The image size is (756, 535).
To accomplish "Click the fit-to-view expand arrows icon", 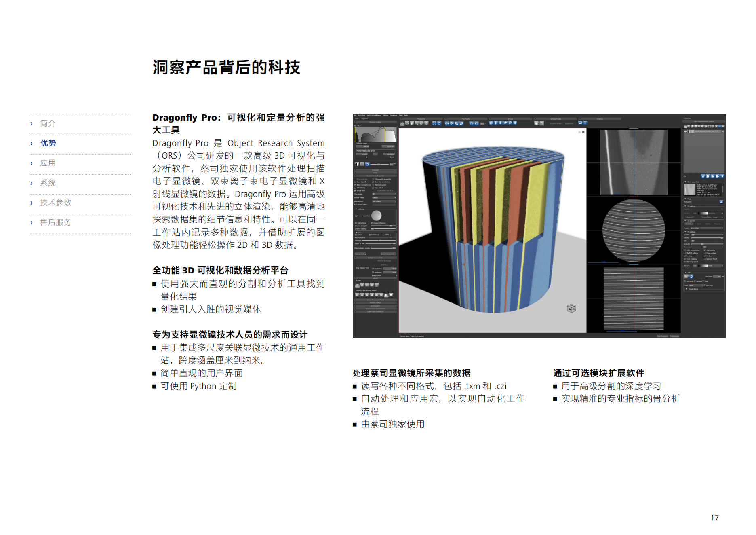I will [x=434, y=123].
